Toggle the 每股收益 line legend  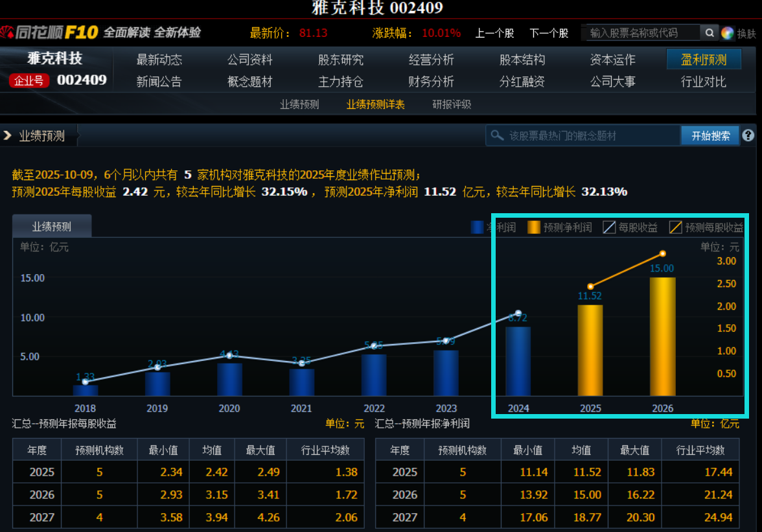(630, 227)
